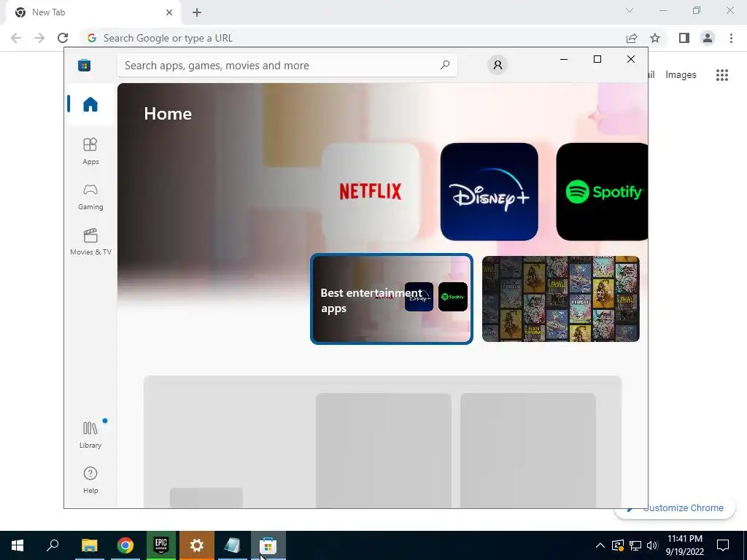Image resolution: width=747 pixels, height=560 pixels.
Task: Click the Customize Chrome button
Action: pos(676,508)
